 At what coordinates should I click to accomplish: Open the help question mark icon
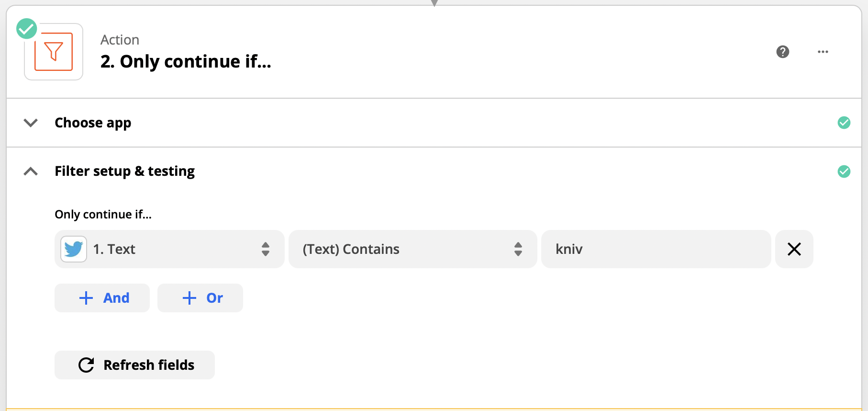click(x=783, y=52)
